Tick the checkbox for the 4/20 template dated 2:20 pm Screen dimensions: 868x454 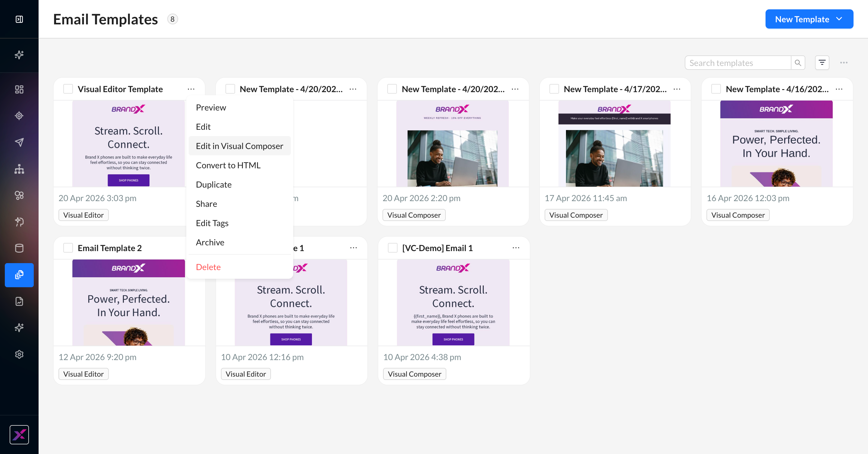tap(392, 89)
